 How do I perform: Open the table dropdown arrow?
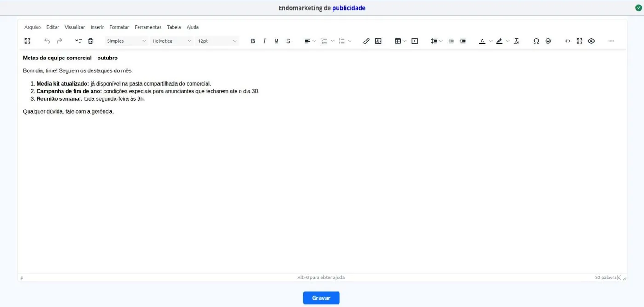pos(405,41)
